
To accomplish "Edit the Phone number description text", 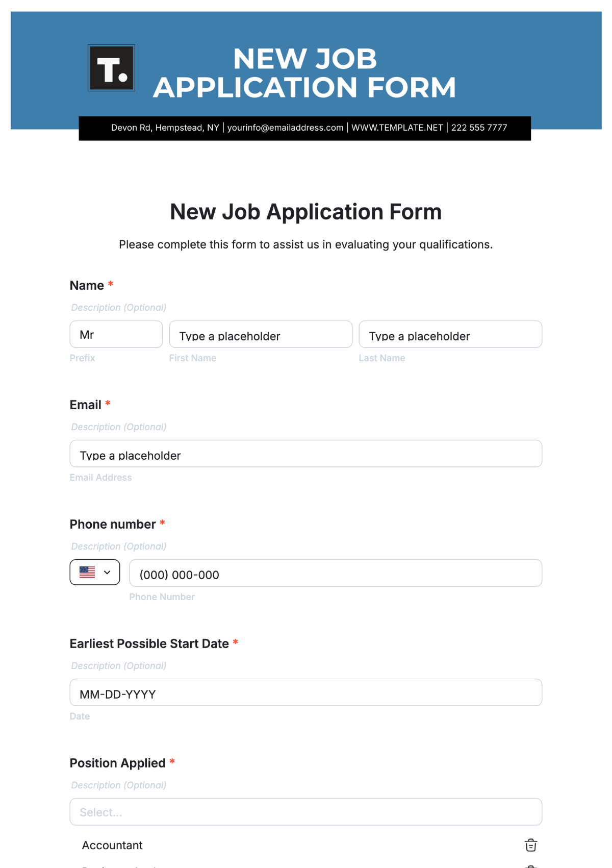I will (x=119, y=547).
